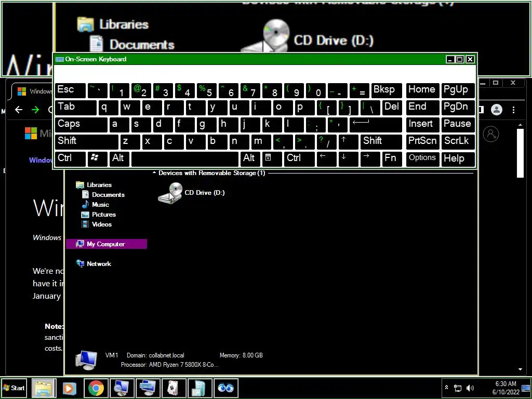Click the m key
532x399 pixels.
click(261, 141)
